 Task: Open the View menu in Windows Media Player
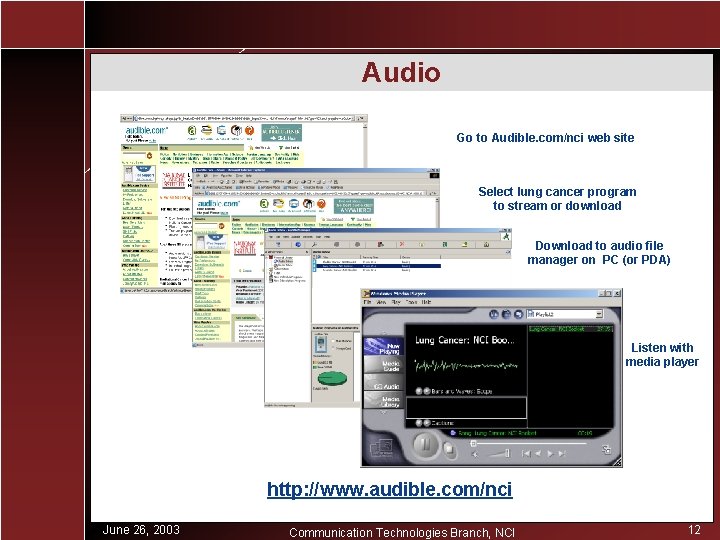[381, 302]
